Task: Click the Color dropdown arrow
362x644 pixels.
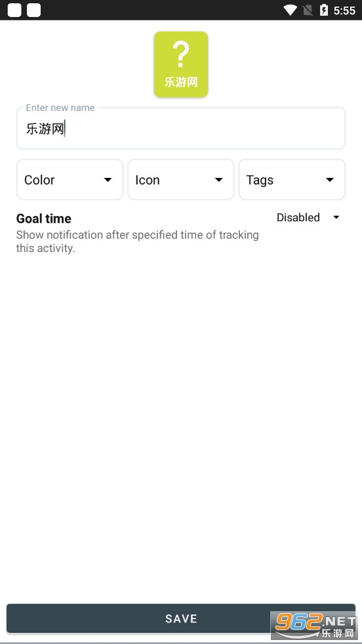Action: (x=108, y=180)
